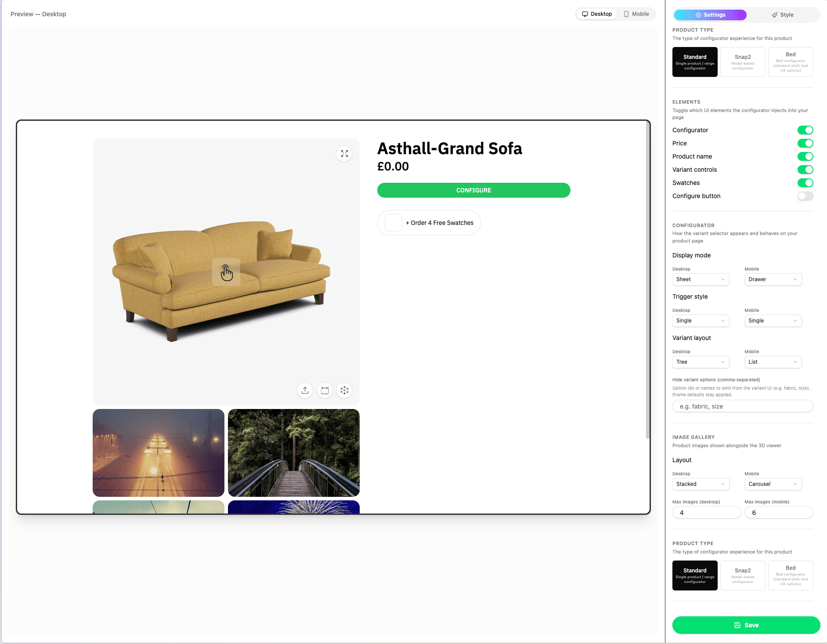Toggle the Configurator element switch
The image size is (827, 644).
click(x=805, y=130)
